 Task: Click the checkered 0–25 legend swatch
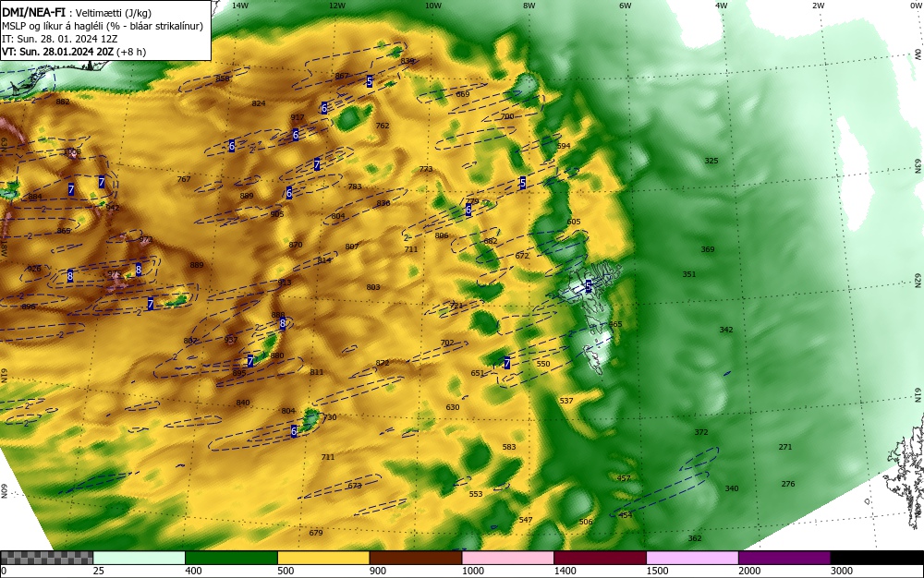[x=46, y=558]
